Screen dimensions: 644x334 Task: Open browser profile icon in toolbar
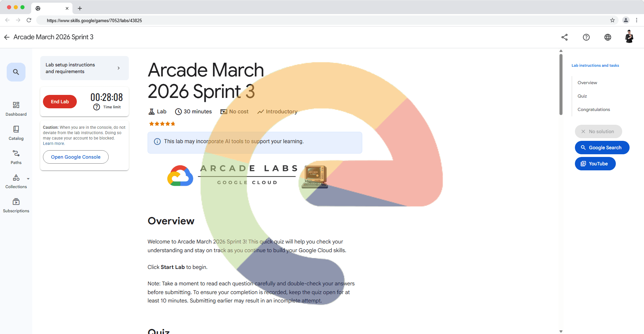pos(626,20)
